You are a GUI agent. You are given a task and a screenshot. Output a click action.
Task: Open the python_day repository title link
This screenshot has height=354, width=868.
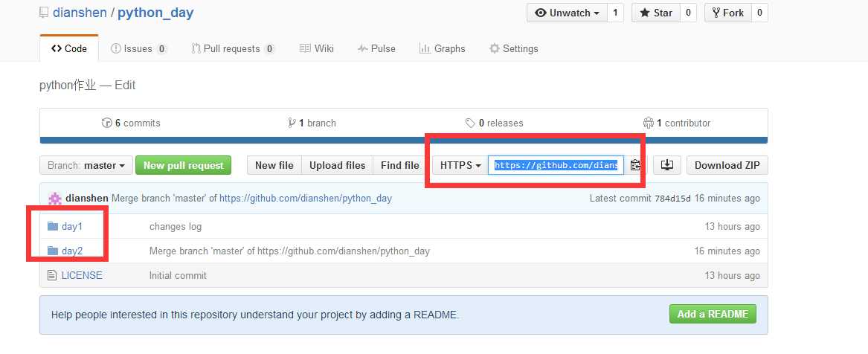click(x=155, y=13)
